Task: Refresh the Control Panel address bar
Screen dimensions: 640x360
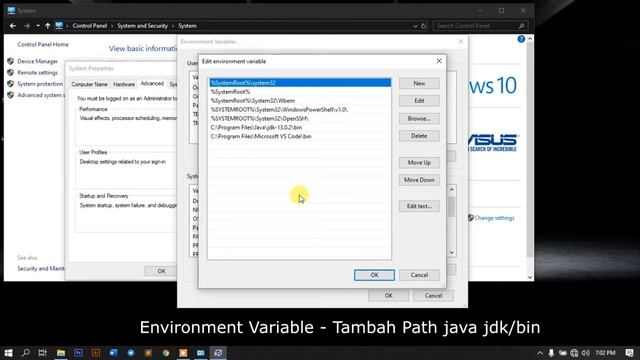Action: [424, 26]
